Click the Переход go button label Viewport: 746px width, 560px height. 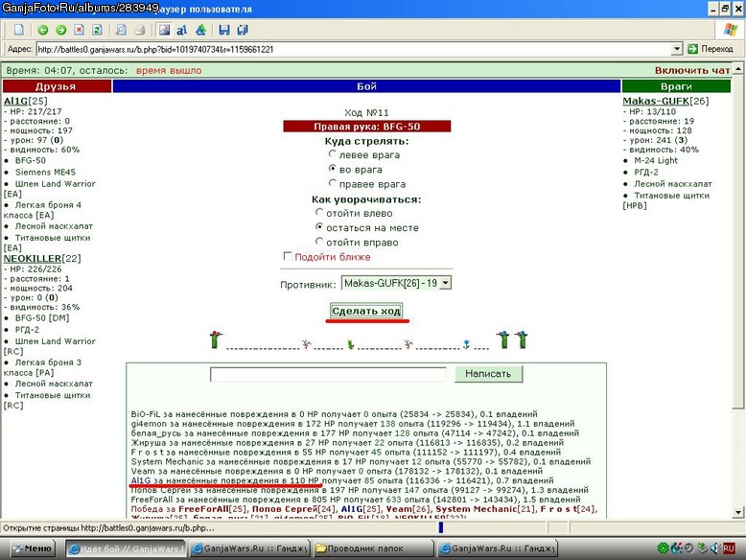click(717, 49)
